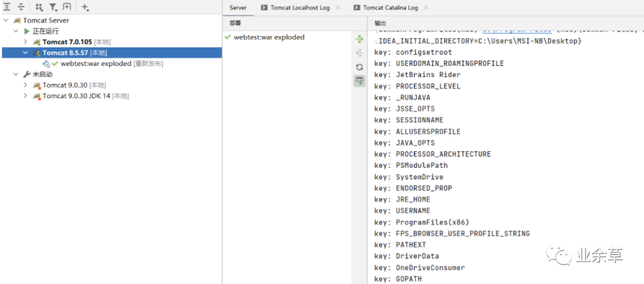644x284 pixels.
Task: Click output line 'key: SystemDrive'
Action: [x=408, y=177]
